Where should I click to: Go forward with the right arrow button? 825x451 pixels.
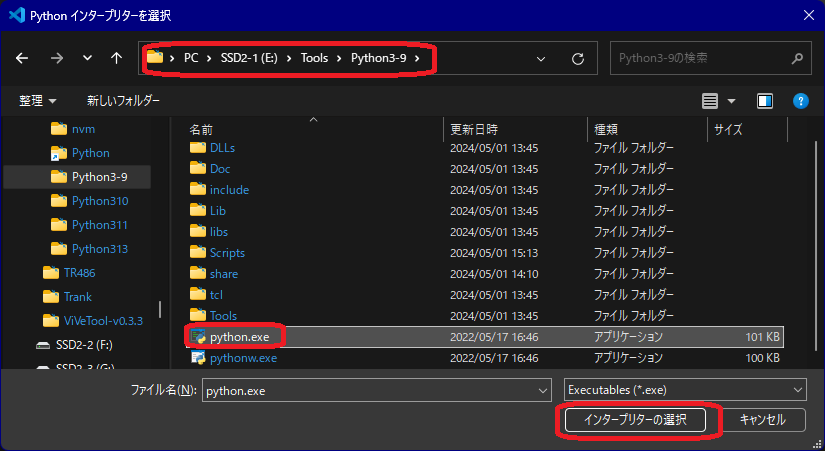coord(56,58)
